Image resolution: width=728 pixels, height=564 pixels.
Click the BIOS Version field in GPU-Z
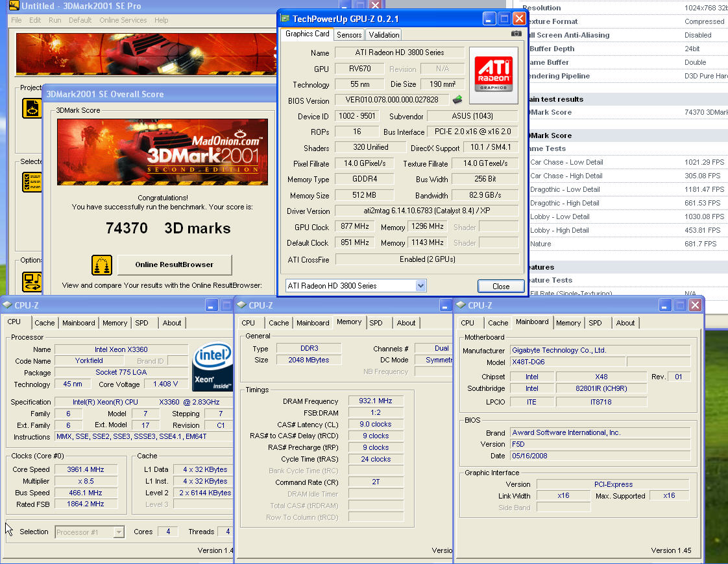392,100
